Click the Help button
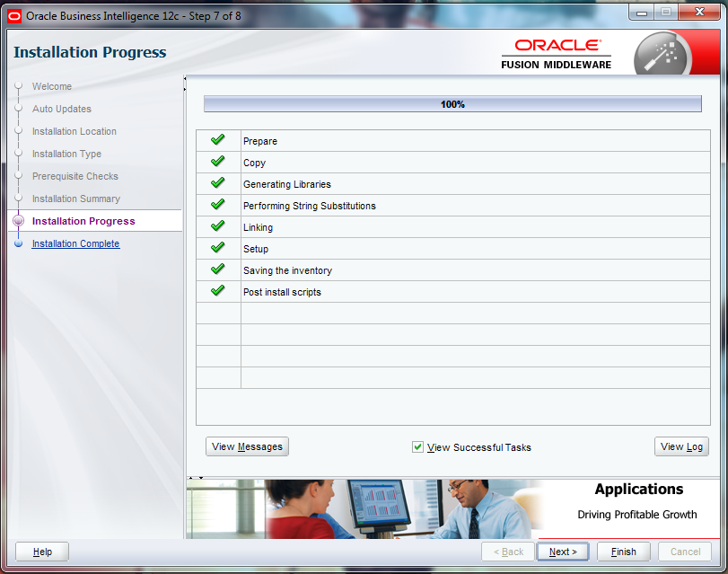Image resolution: width=728 pixels, height=574 pixels. pos(42,552)
